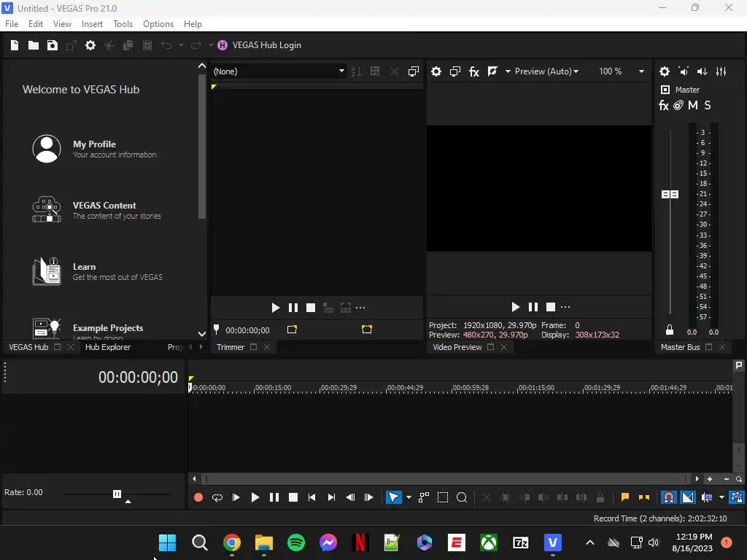Image resolution: width=747 pixels, height=560 pixels.
Task: Insert a marker with the flag icon
Action: point(625,497)
